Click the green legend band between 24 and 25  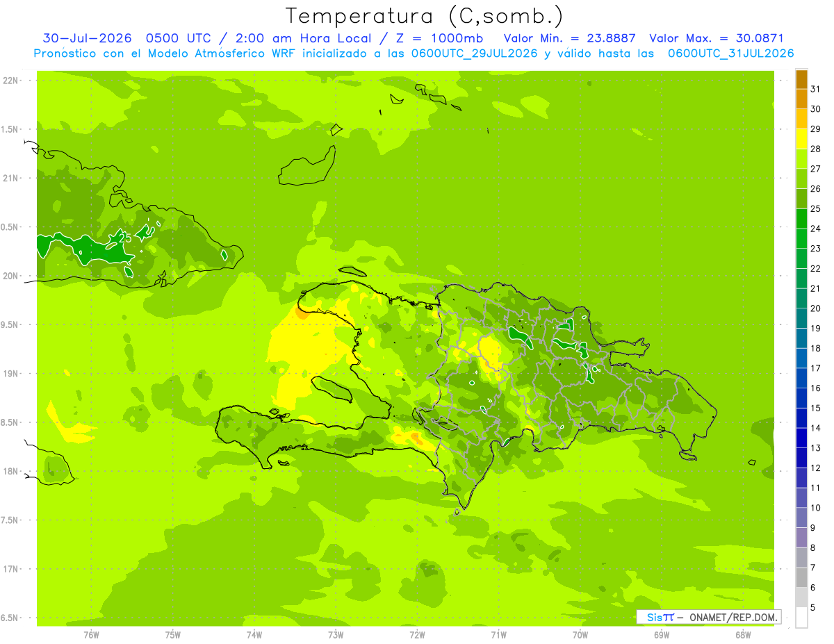coord(801,218)
